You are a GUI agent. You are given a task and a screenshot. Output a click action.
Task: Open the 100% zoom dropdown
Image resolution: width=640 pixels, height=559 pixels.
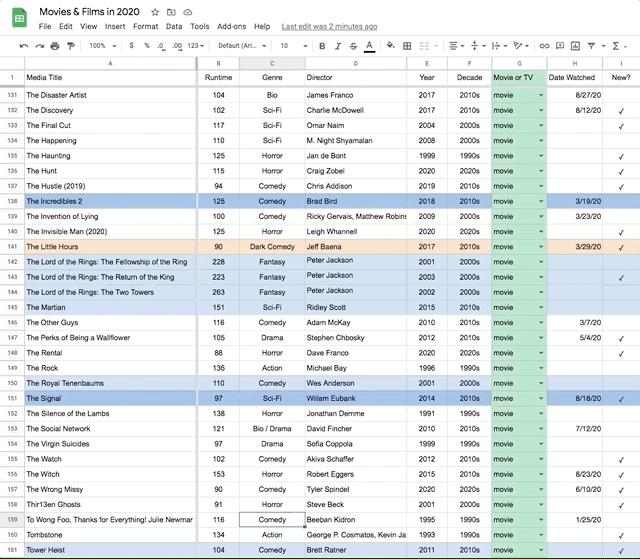click(102, 46)
